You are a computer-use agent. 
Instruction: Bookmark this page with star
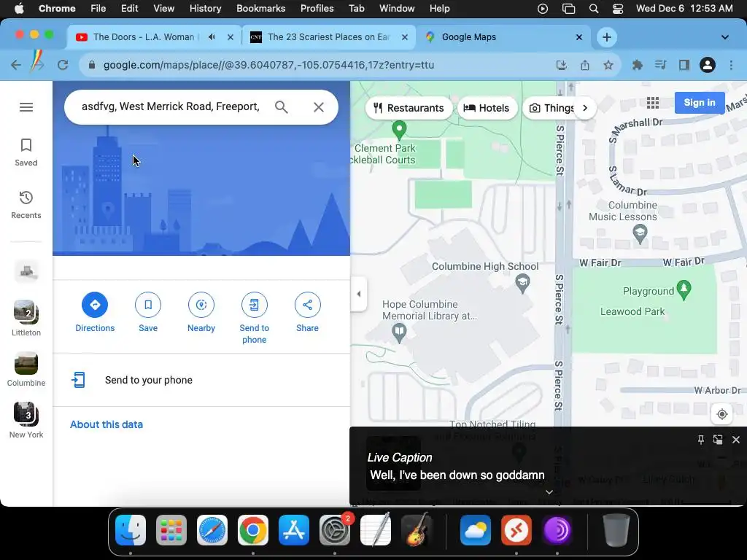[x=608, y=65]
